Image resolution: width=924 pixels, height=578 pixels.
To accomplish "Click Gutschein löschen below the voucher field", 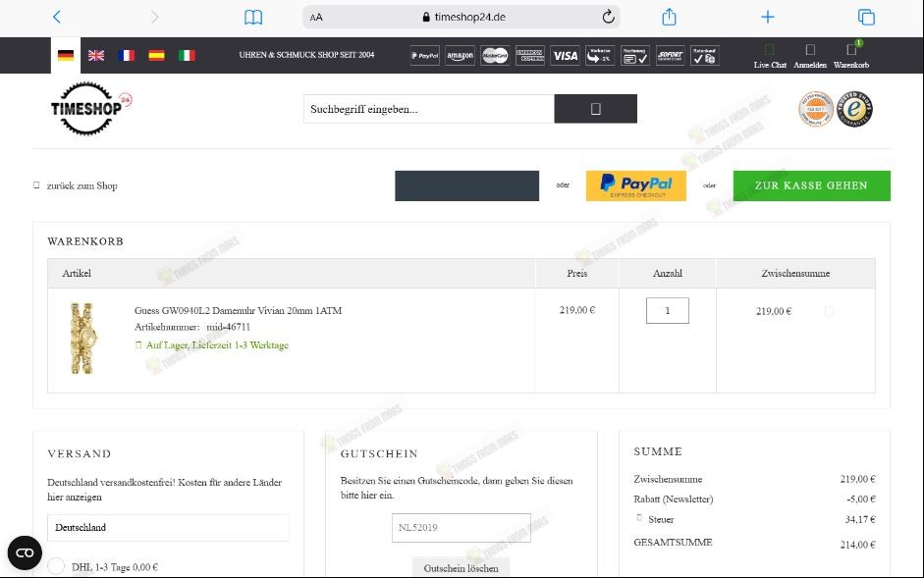I will point(461,567).
